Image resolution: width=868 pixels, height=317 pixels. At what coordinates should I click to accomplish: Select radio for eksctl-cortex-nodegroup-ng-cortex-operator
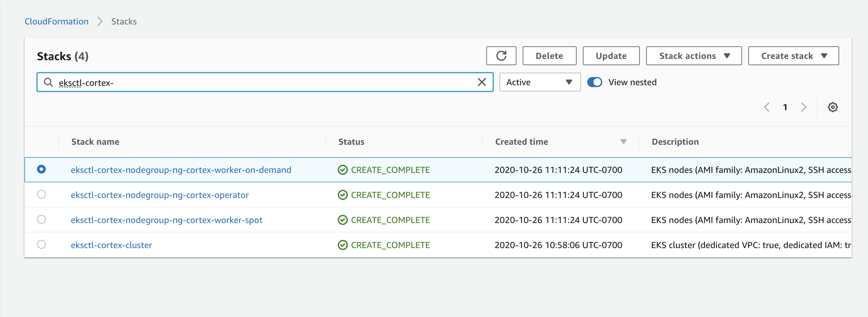[41, 195]
